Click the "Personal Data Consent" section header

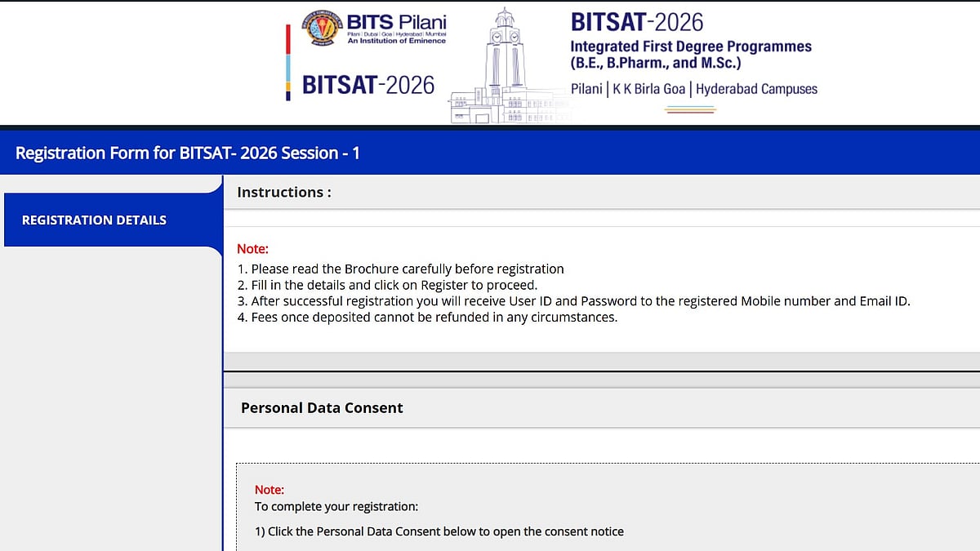[322, 407]
